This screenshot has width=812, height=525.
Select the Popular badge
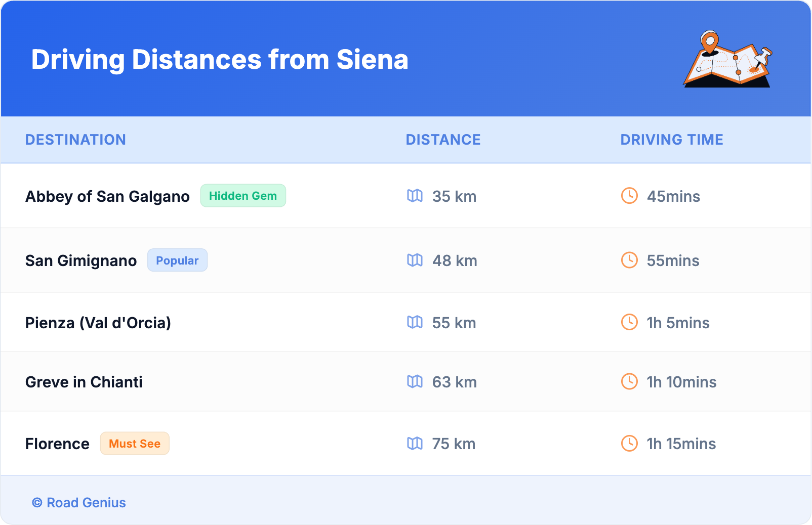tap(177, 260)
